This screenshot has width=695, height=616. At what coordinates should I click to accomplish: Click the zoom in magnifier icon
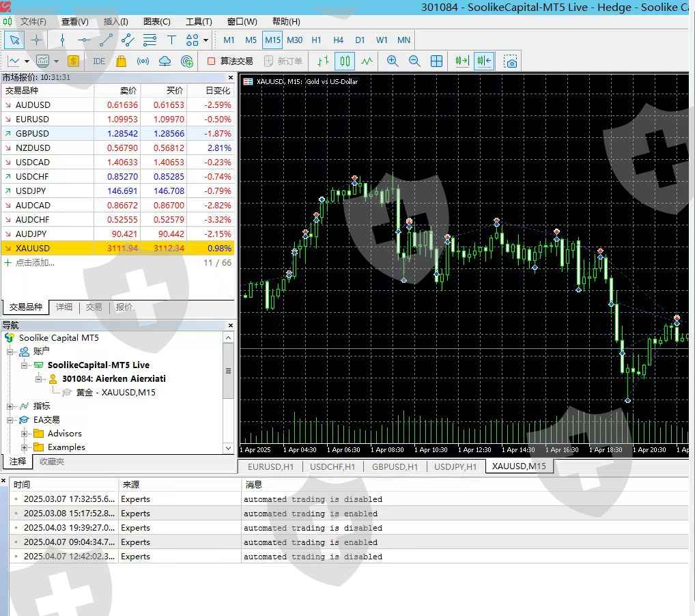coord(393,61)
